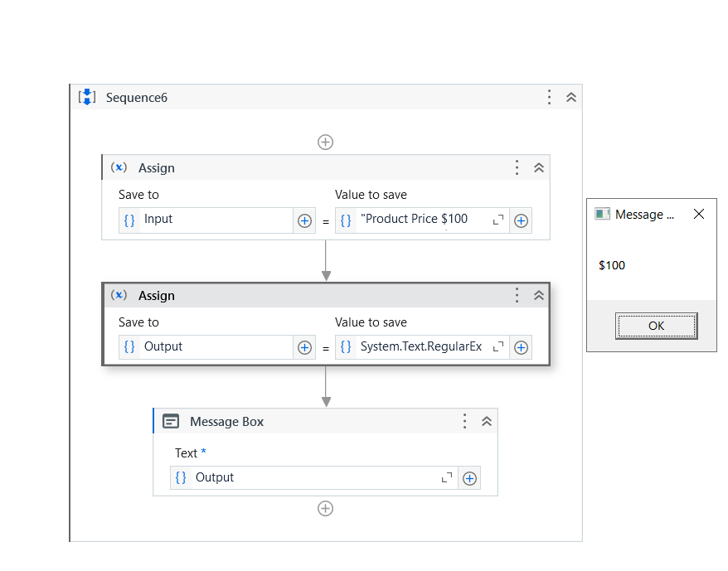Click plus button beside Output save-to field
The height and width of the screenshot is (571, 728).
(x=304, y=347)
